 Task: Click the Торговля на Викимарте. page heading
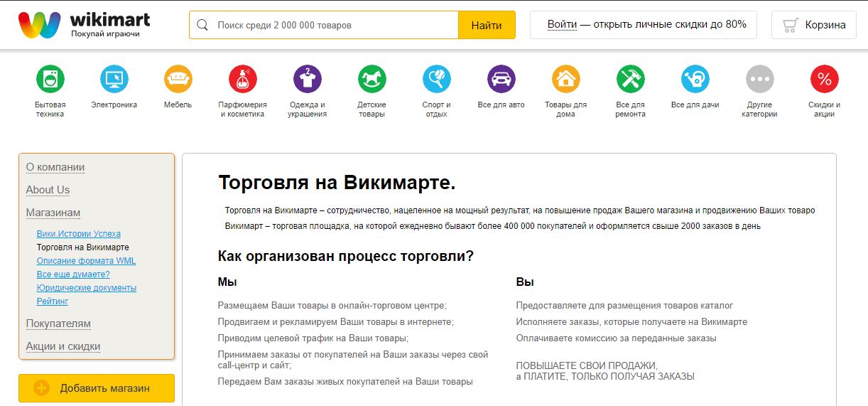coord(337,183)
